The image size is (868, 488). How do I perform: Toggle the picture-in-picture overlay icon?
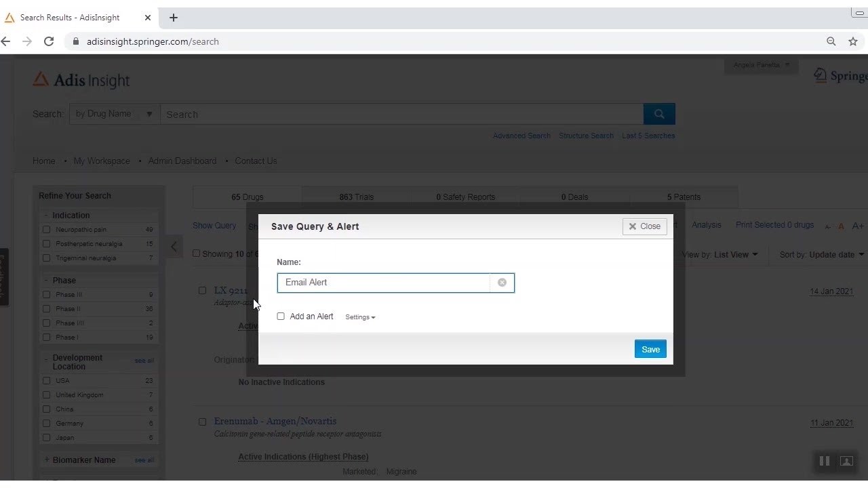coord(846,461)
